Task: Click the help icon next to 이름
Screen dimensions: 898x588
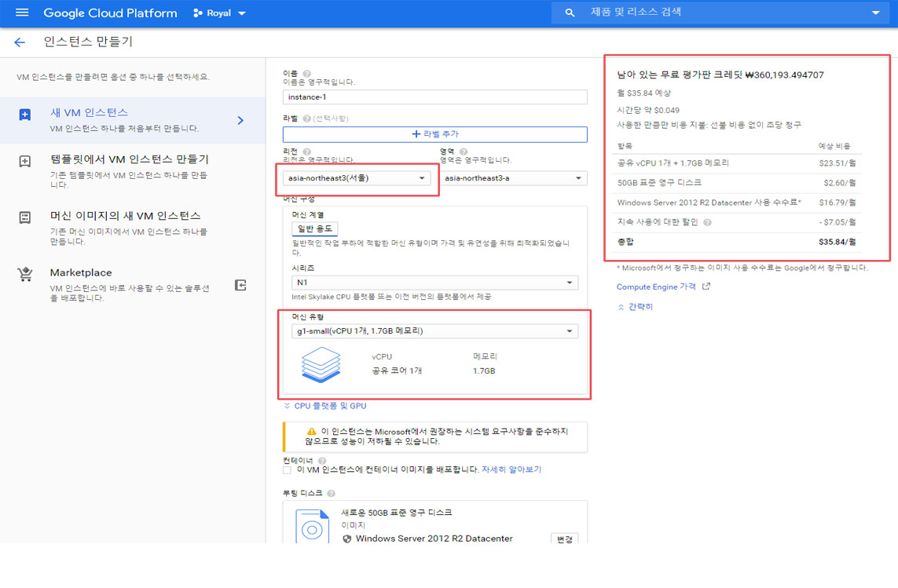Action: pyautogui.click(x=307, y=74)
